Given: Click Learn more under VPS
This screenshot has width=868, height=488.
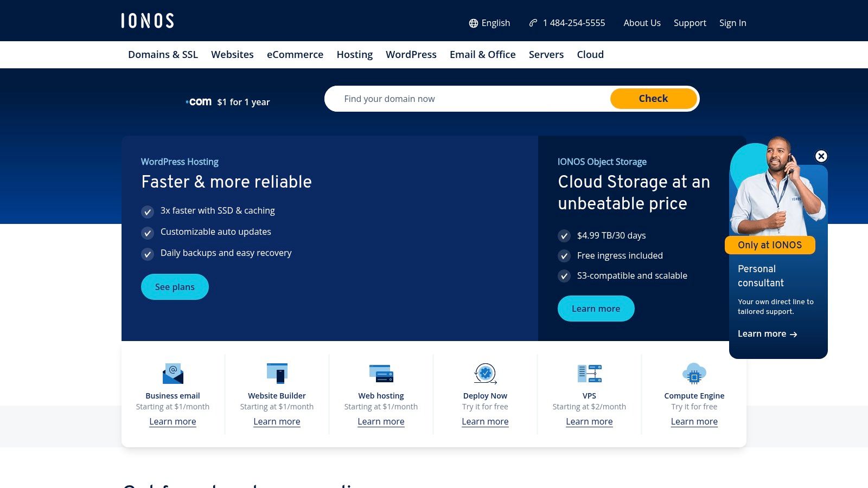Looking at the screenshot, I should [x=589, y=421].
